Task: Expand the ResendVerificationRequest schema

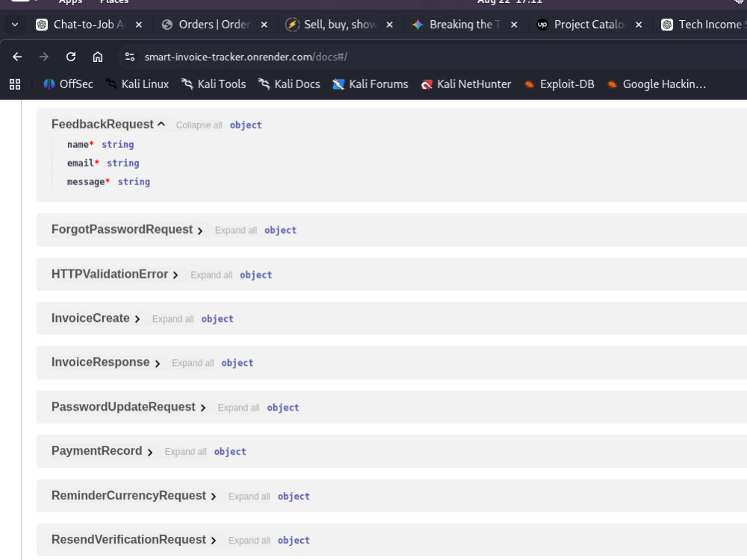Action: point(214,541)
